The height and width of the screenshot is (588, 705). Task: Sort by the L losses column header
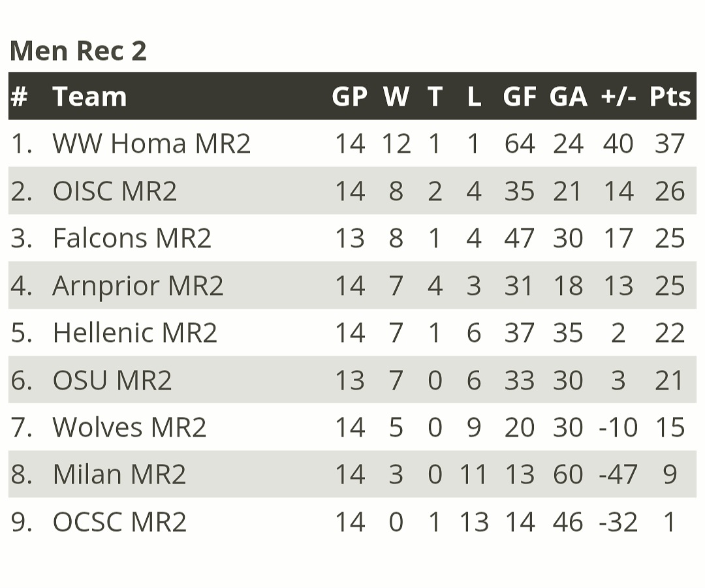tap(474, 97)
